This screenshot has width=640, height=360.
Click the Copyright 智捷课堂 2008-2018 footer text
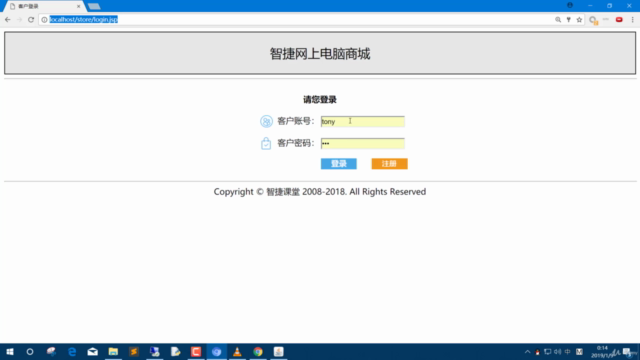320,192
